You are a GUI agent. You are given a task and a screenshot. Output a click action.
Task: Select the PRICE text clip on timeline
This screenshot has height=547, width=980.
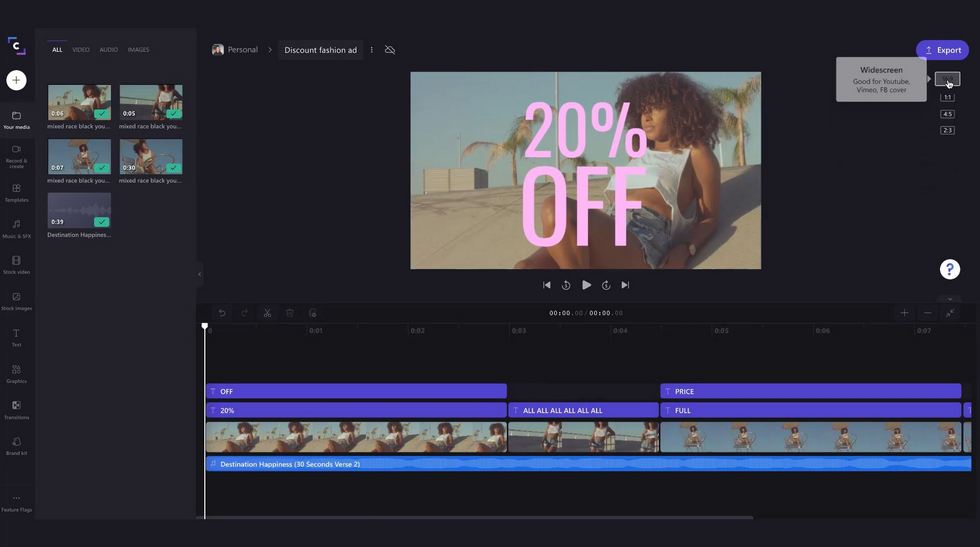tap(811, 391)
